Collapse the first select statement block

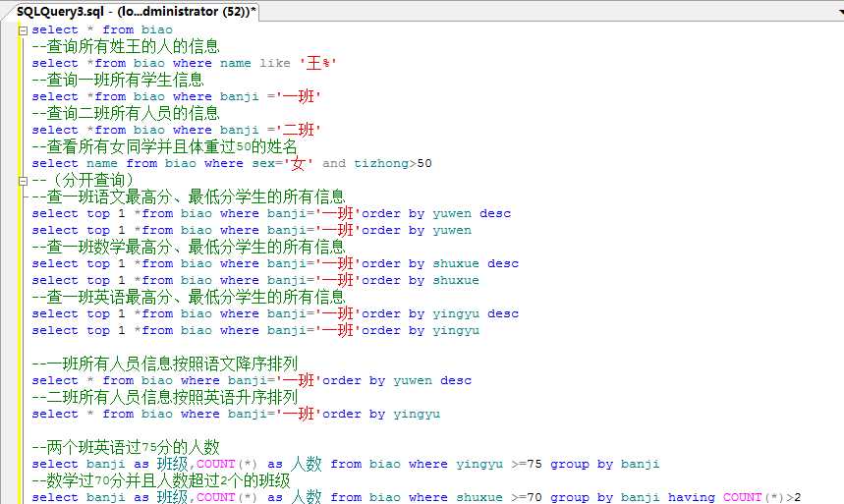tap(24, 29)
